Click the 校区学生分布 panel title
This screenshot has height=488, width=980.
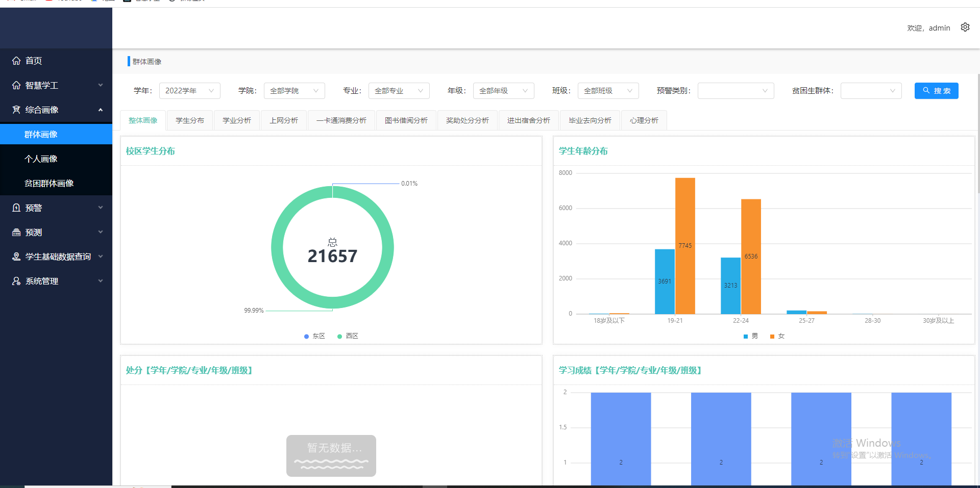point(151,151)
